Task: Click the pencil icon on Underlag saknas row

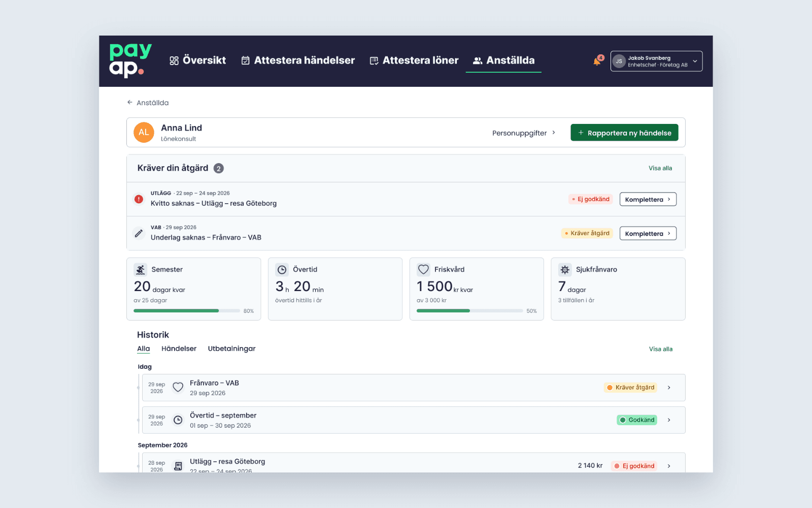Action: pyautogui.click(x=139, y=233)
